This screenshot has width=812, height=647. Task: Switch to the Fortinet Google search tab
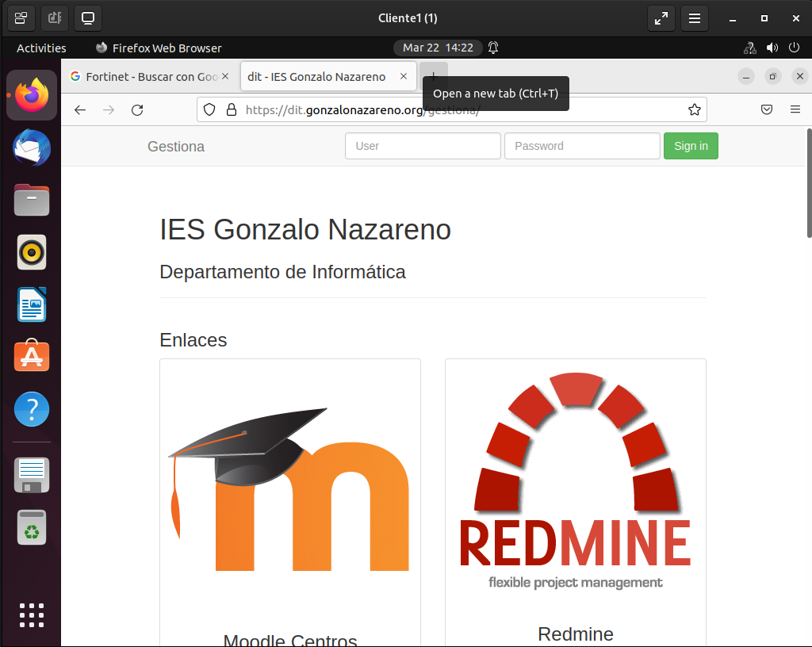point(150,77)
